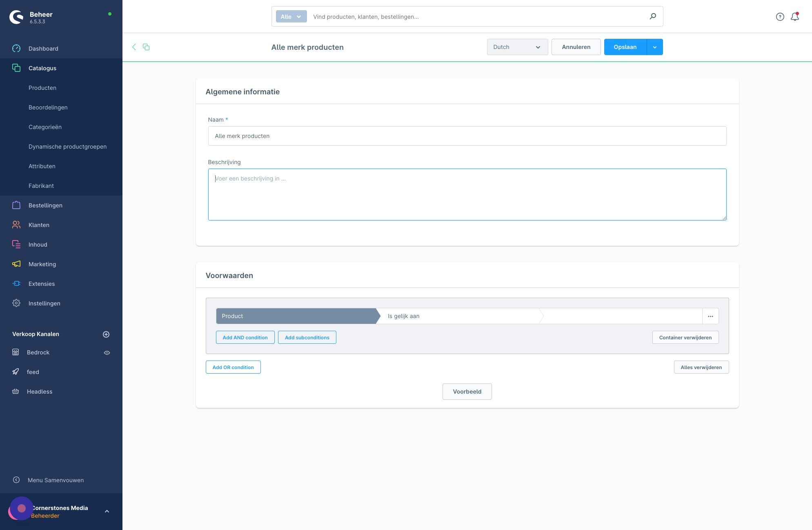Click Container verwijderen button
This screenshot has height=530, width=812.
[x=685, y=337]
